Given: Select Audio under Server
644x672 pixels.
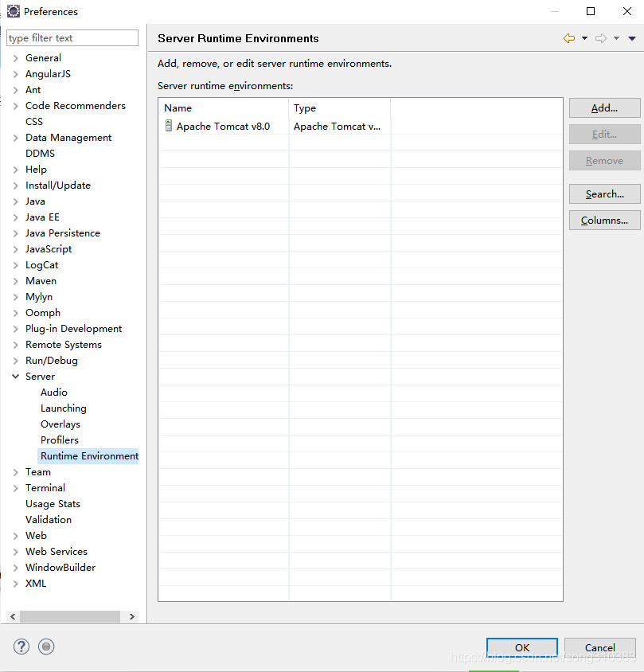Looking at the screenshot, I should (54, 393).
